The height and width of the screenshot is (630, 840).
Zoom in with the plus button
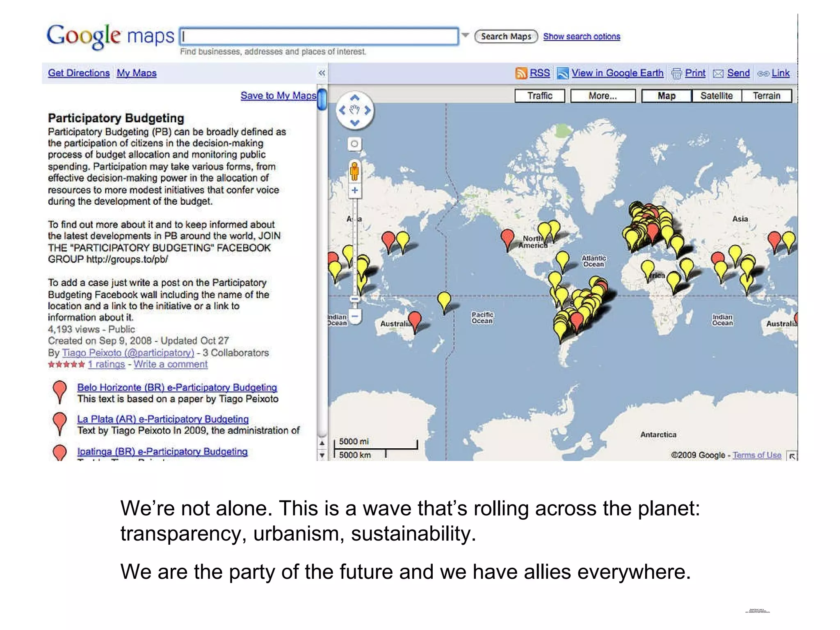[355, 190]
